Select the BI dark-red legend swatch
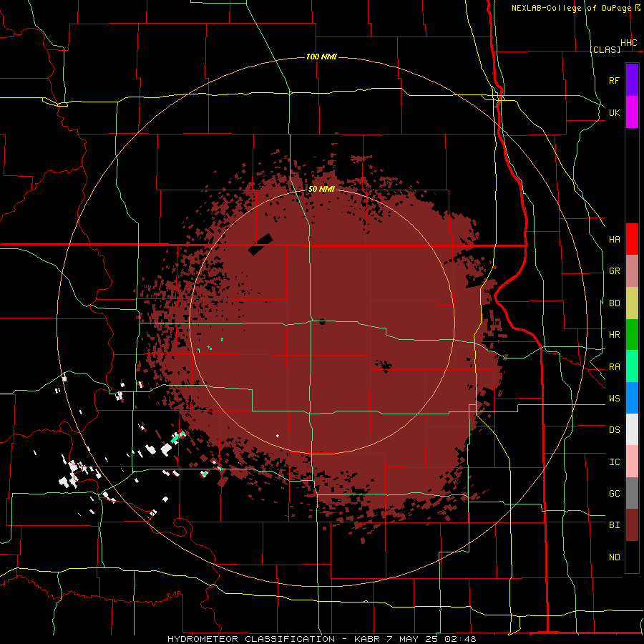This screenshot has width=644, height=644. click(x=632, y=525)
